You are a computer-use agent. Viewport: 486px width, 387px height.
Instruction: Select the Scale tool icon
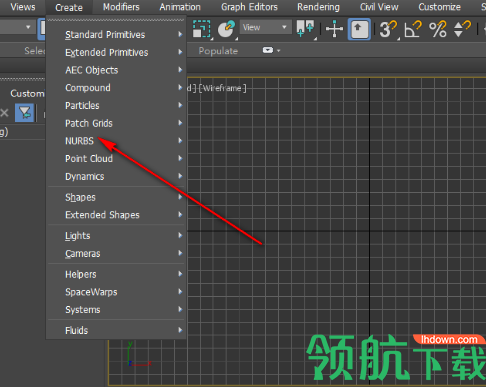tap(202, 29)
